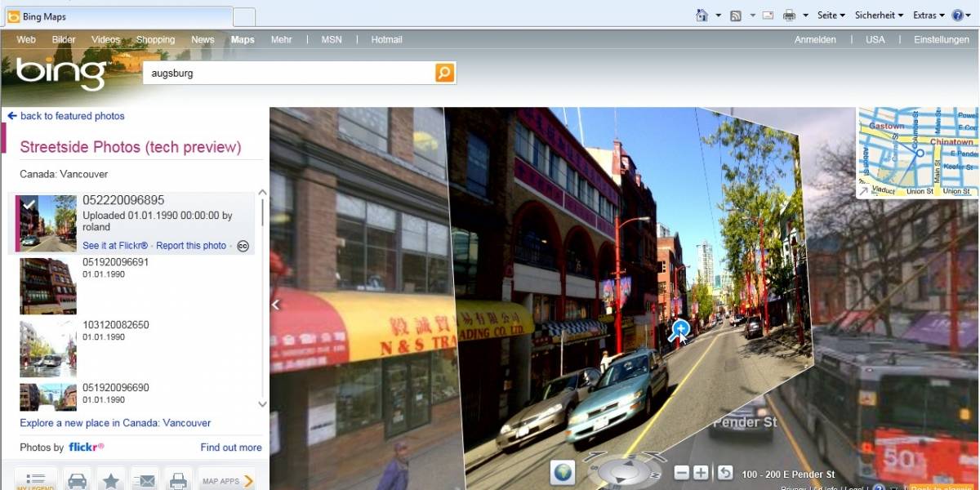Click the minus zoom out button
The height and width of the screenshot is (490, 980).
(681, 473)
